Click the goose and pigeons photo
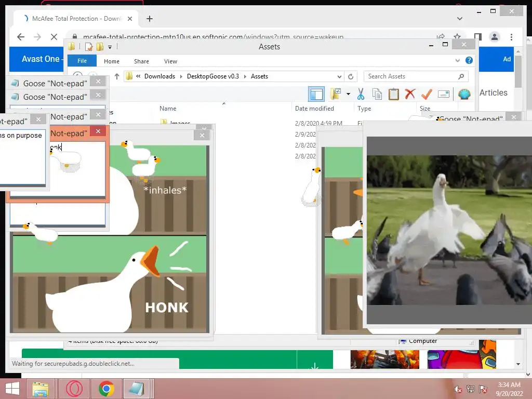The image size is (532, 399). 449,230
